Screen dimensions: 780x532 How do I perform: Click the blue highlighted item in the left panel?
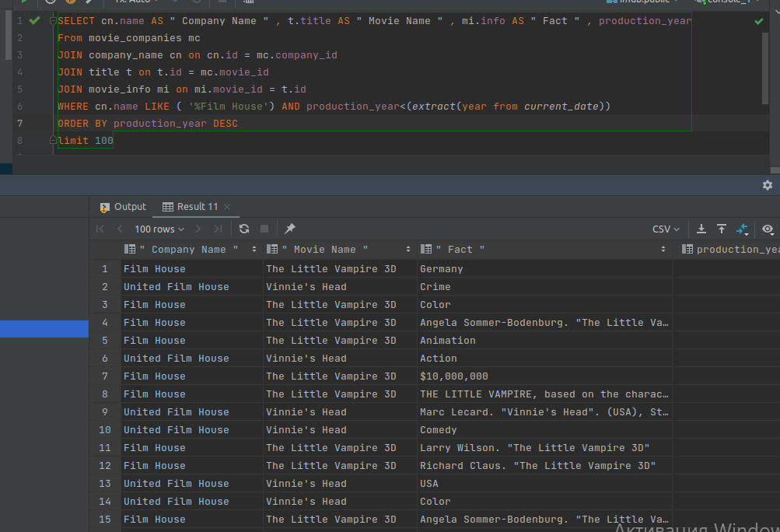[44, 329]
